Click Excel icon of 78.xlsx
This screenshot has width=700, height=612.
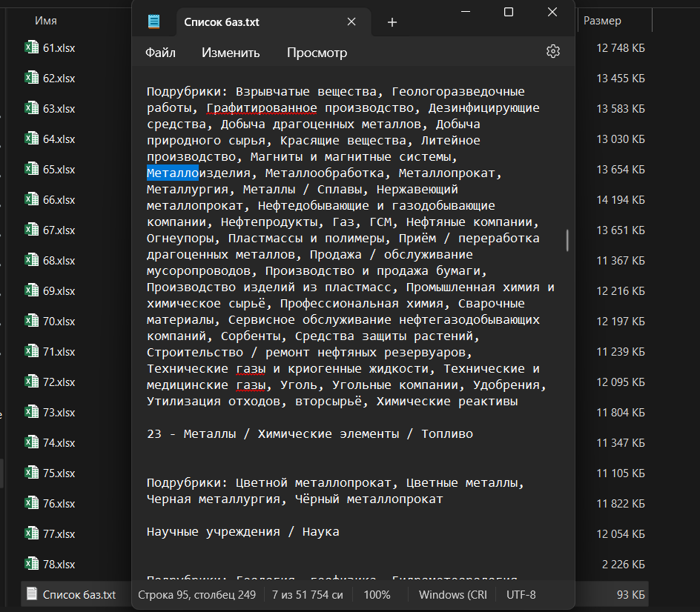[31, 565]
